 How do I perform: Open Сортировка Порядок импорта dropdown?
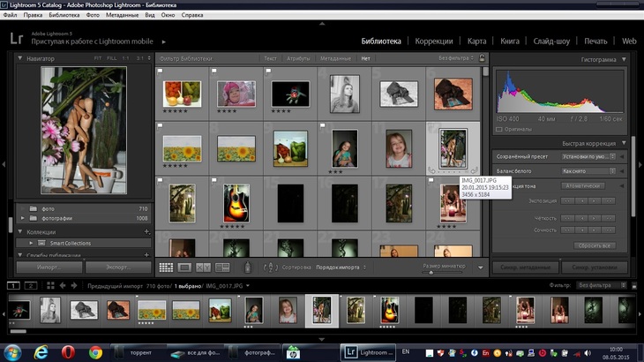(341, 267)
